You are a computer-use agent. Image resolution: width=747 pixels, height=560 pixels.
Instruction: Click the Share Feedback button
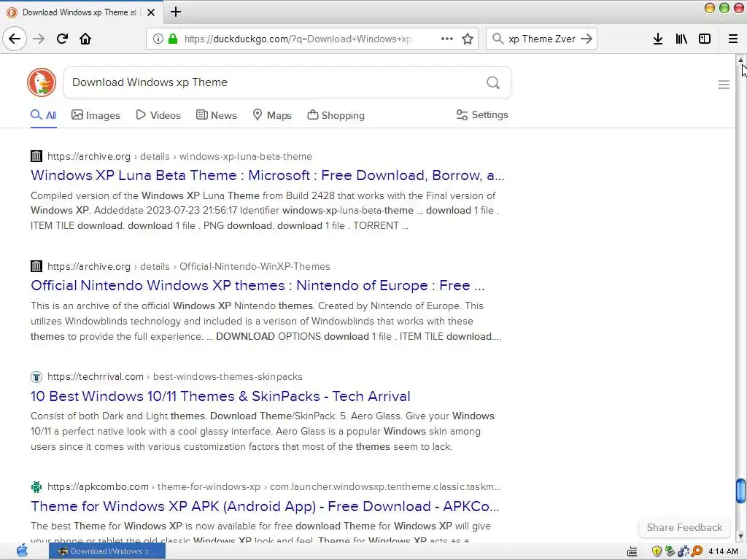684,527
